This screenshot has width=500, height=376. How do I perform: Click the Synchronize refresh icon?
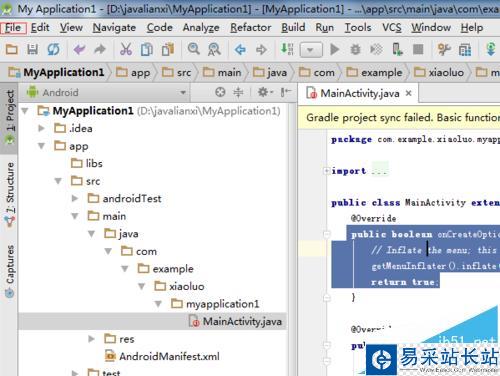(x=53, y=49)
